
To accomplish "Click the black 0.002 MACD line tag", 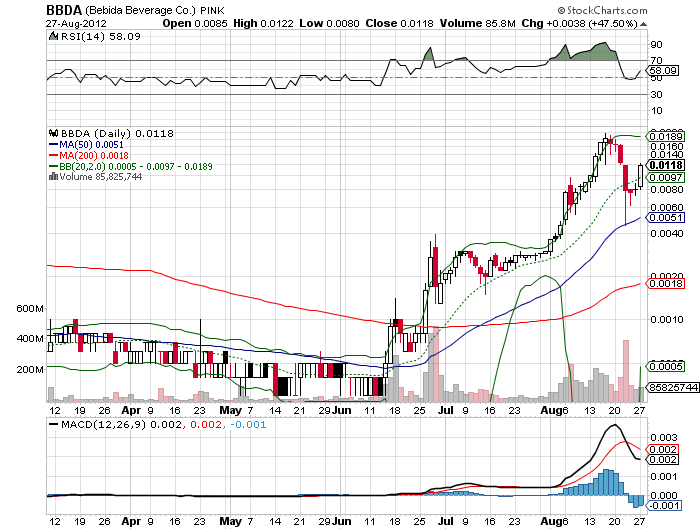I will (x=663, y=460).
